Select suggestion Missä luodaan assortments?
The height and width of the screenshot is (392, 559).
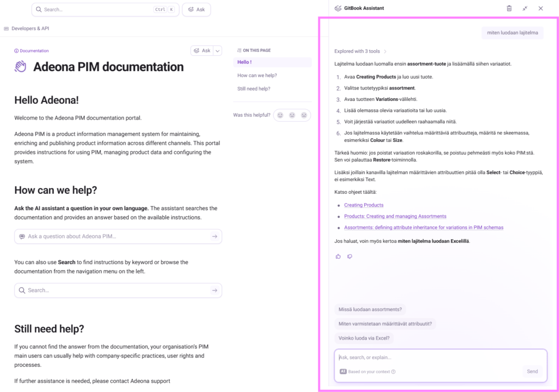(370, 309)
